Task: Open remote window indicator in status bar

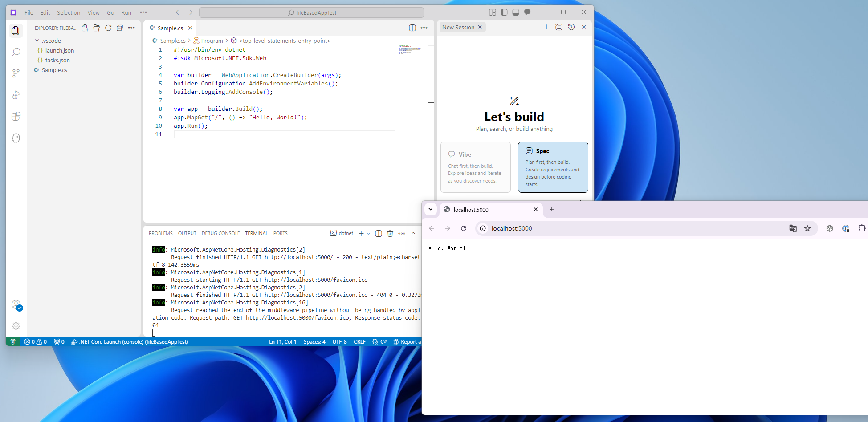Action: point(13,342)
